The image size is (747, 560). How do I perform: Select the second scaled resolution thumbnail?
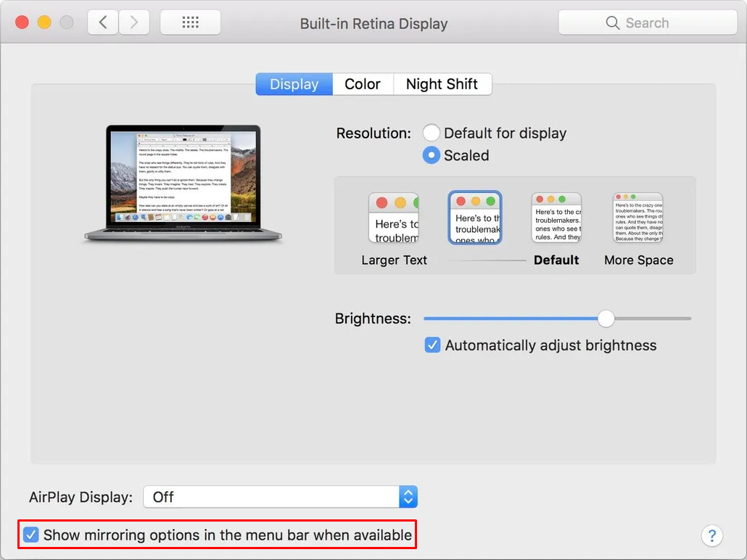click(475, 217)
